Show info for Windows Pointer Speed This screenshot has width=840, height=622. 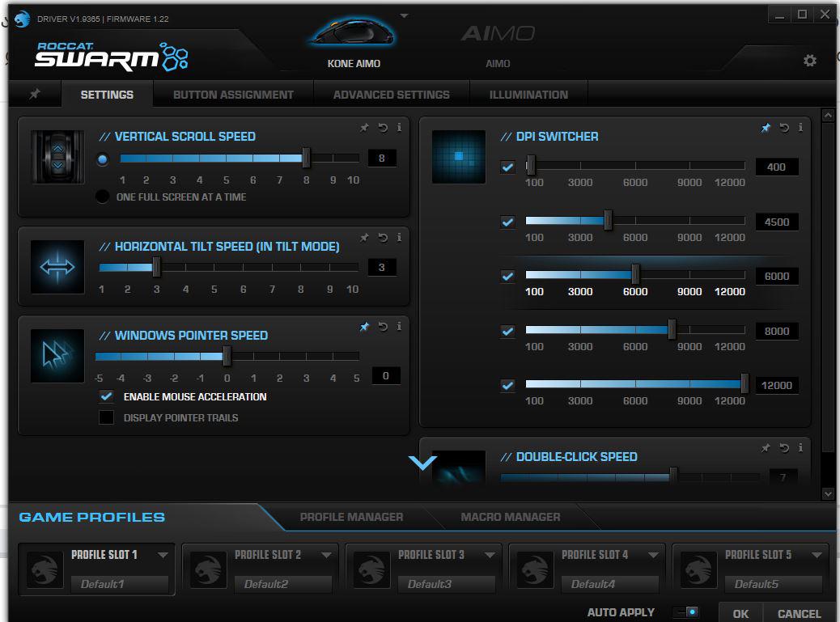pos(399,327)
